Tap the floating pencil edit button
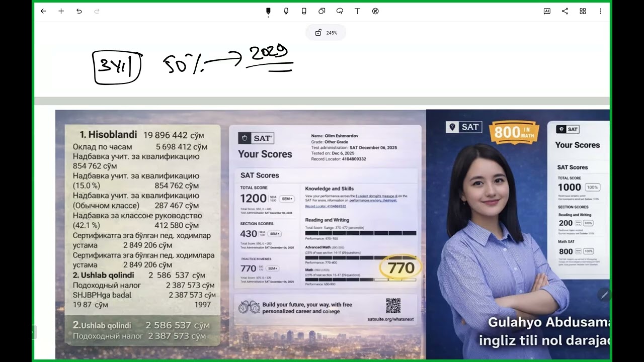Viewport: 644px width, 362px height. click(x=604, y=295)
